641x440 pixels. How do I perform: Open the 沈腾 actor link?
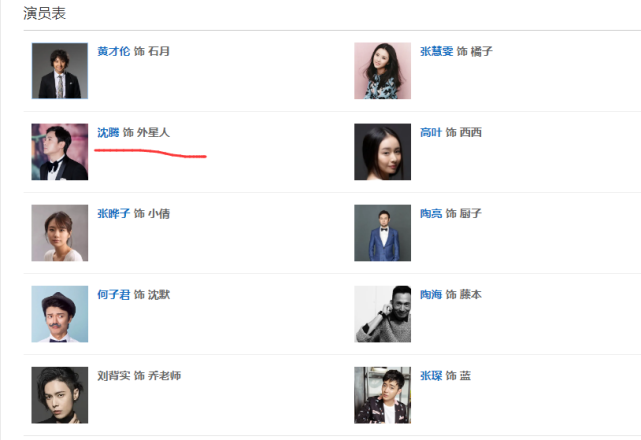(x=108, y=132)
